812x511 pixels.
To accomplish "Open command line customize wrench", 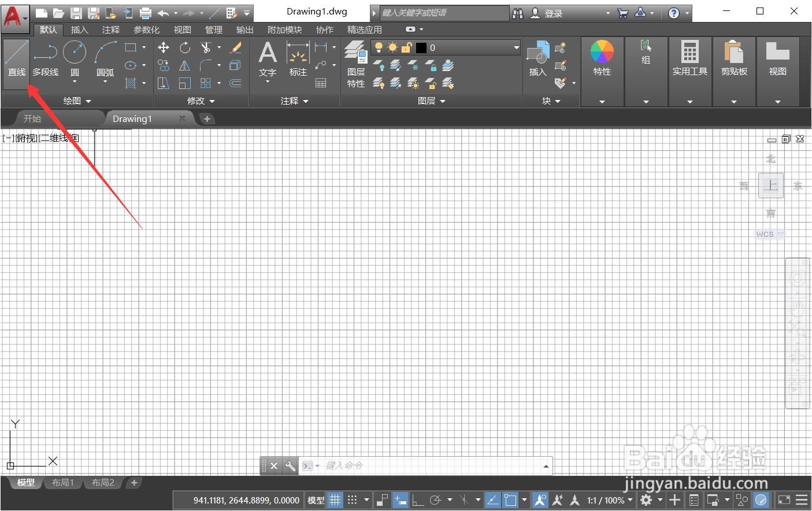I will 290,466.
